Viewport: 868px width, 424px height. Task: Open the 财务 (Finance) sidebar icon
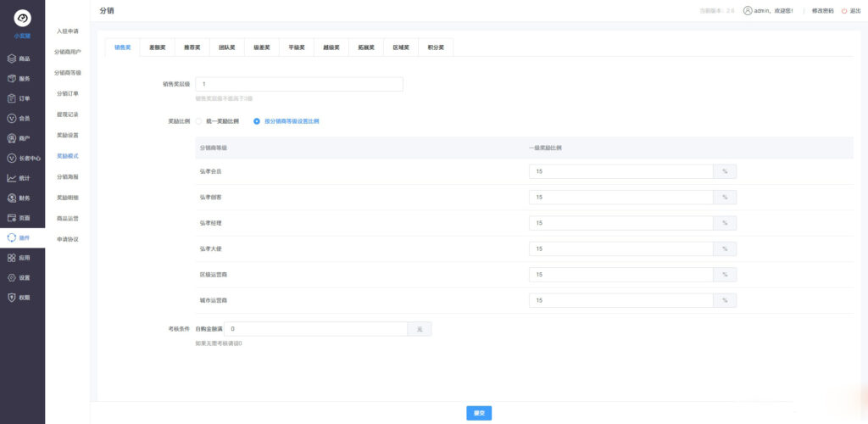pyautogui.click(x=12, y=198)
